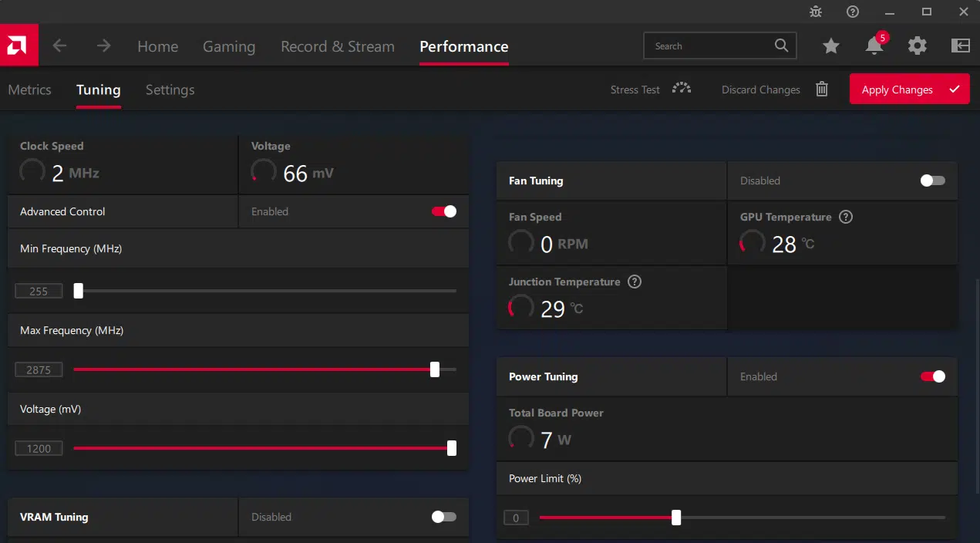Select the Tuning sub-tab
The height and width of the screenshot is (543, 980).
[x=99, y=89]
